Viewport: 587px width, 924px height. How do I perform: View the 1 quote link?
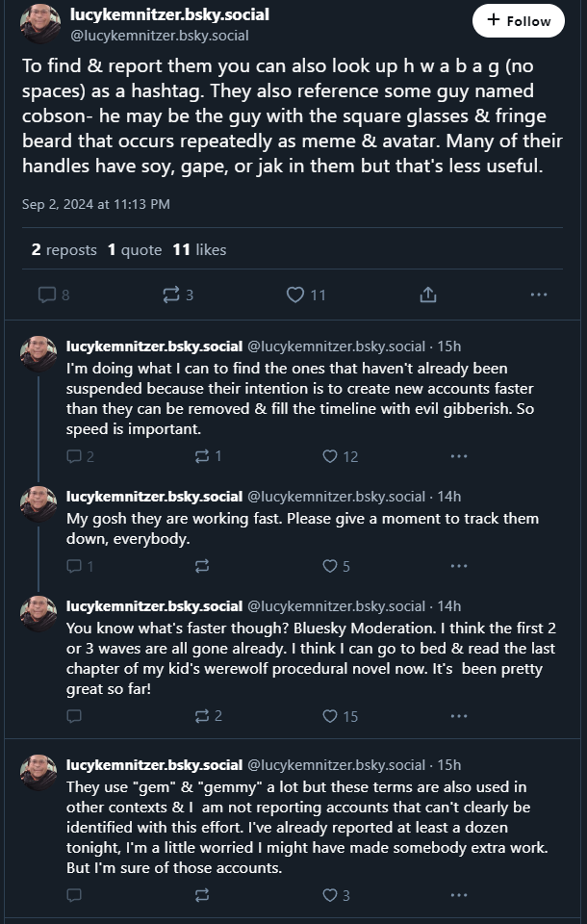(x=134, y=249)
